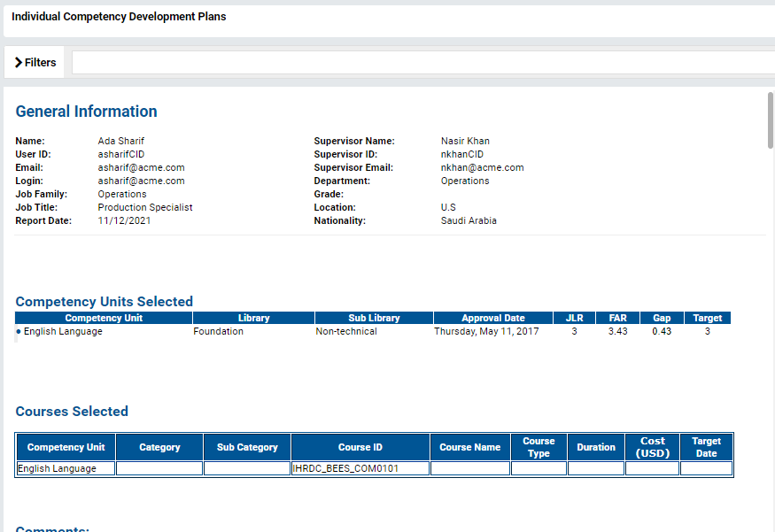Image resolution: width=775 pixels, height=532 pixels.
Task: Click the Individual Competency Development Plans title
Action: click(119, 16)
